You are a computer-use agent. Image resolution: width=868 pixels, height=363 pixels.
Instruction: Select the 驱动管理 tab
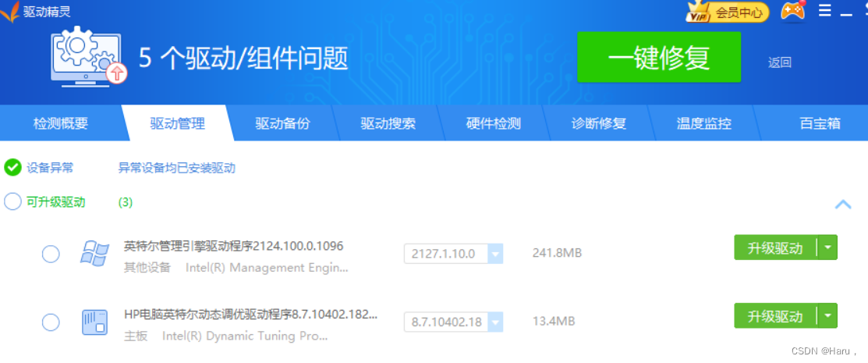tap(177, 123)
